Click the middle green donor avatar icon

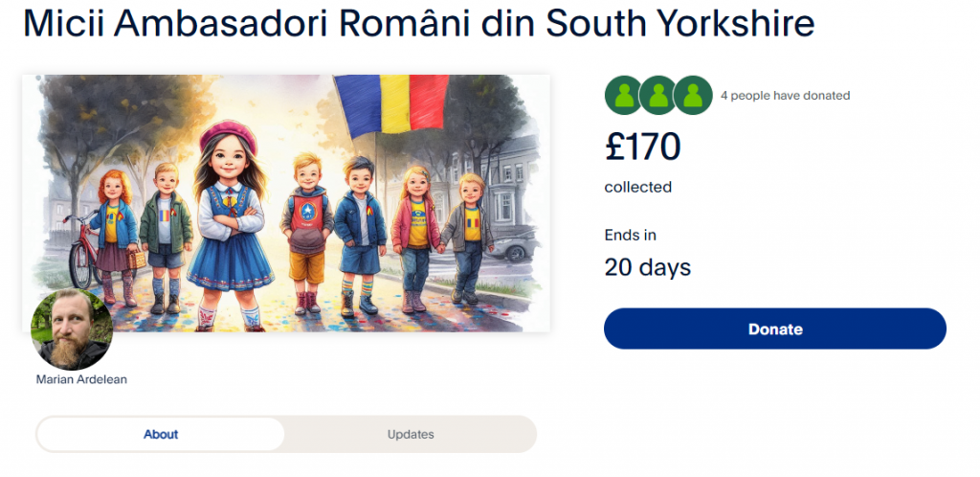pos(657,96)
